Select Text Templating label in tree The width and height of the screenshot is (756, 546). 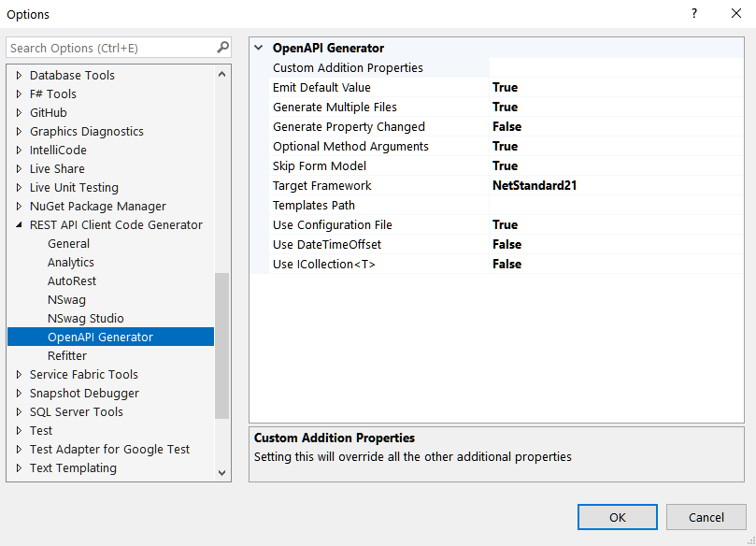(x=73, y=467)
